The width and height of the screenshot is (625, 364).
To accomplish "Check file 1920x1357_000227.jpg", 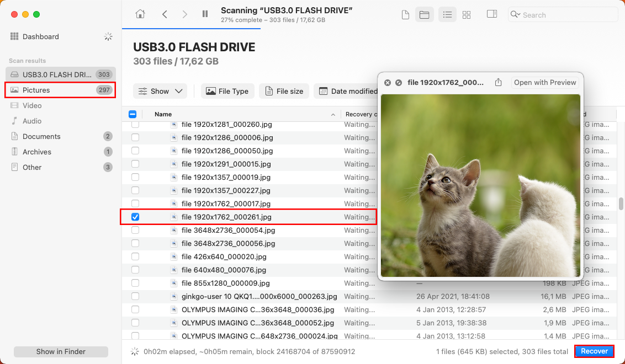I will tap(135, 190).
